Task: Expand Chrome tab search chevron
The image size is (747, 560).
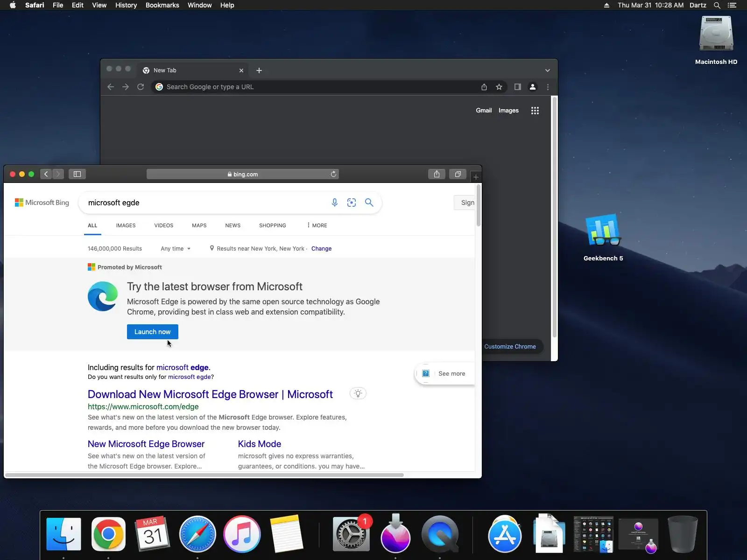Action: point(548,70)
